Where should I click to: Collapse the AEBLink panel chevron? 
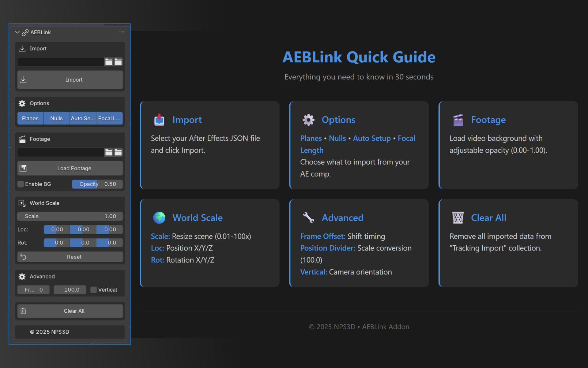point(17,33)
